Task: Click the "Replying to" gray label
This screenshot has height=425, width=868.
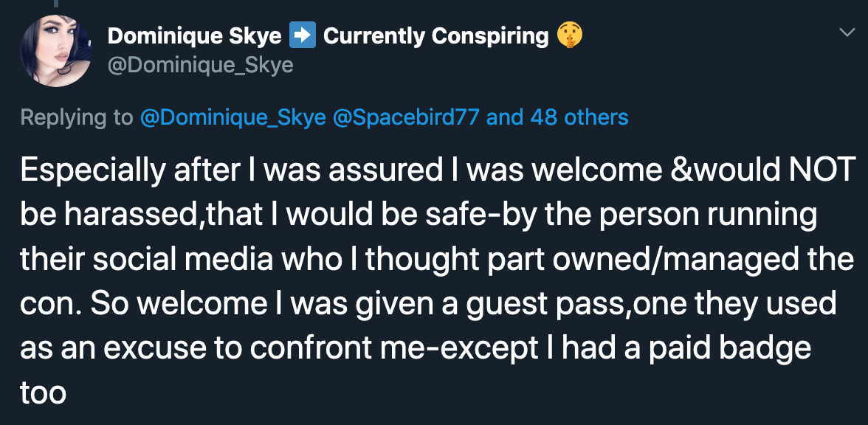Action: point(77,117)
